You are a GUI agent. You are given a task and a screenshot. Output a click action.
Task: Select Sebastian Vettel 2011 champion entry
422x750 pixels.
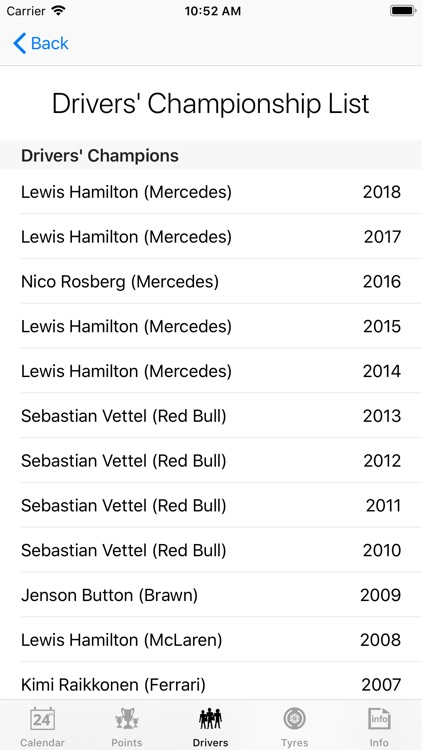(211, 505)
